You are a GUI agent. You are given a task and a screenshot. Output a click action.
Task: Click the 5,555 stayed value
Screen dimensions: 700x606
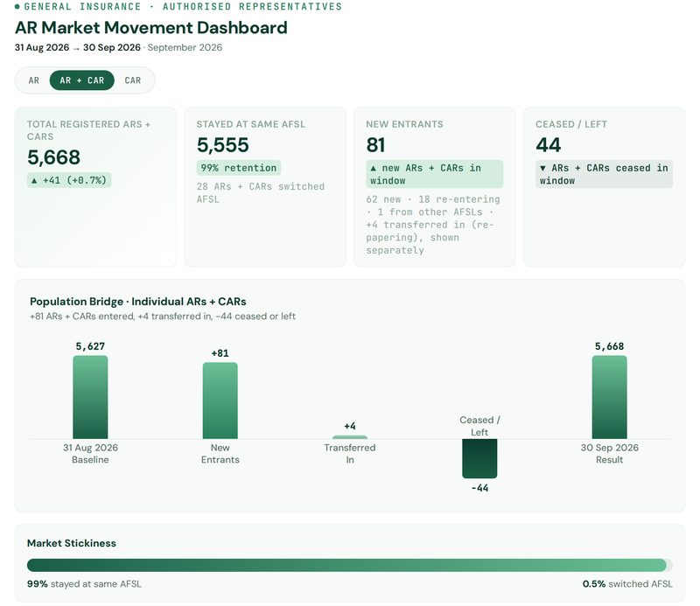pos(223,145)
